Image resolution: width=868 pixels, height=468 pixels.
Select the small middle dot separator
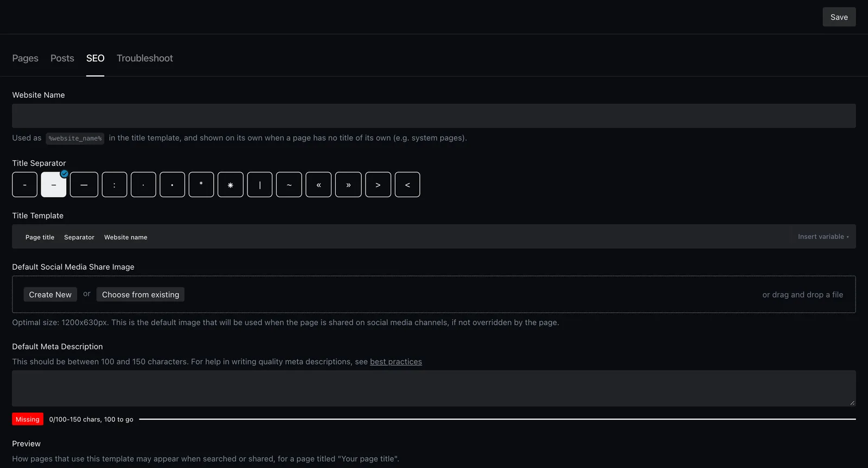pyautogui.click(x=143, y=185)
